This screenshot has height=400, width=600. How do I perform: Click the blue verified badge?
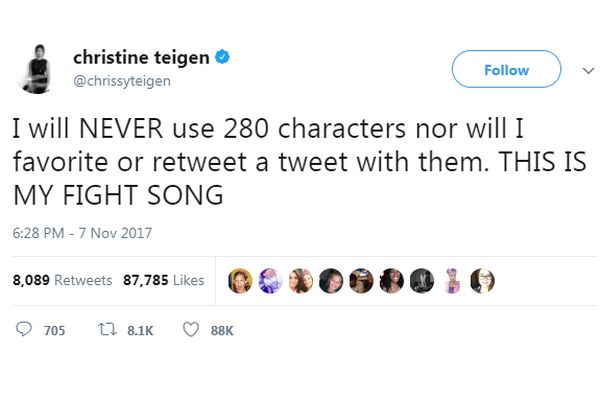point(223,58)
